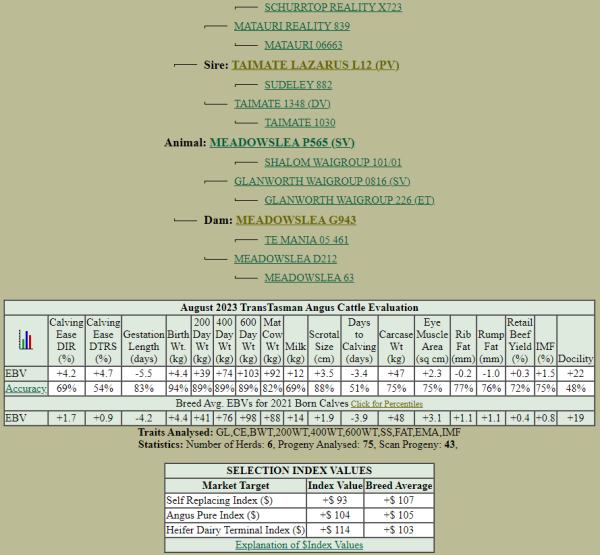The height and width of the screenshot is (555, 600).
Task: Open dam MEADOWSLEA G943 link
Action: tap(296, 220)
